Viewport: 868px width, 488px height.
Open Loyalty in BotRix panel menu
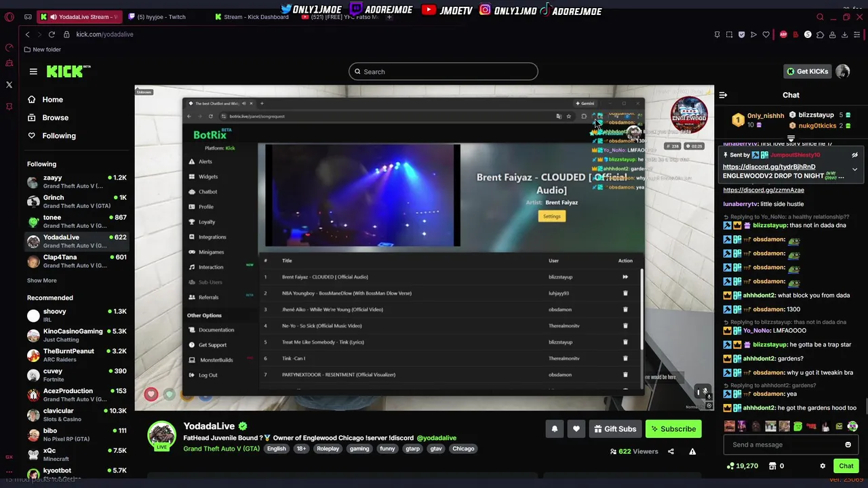[202, 222]
